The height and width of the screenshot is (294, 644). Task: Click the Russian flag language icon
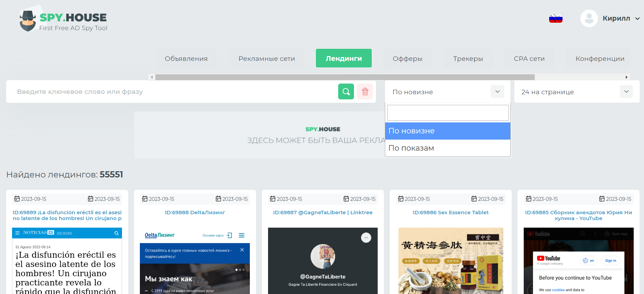(x=556, y=19)
